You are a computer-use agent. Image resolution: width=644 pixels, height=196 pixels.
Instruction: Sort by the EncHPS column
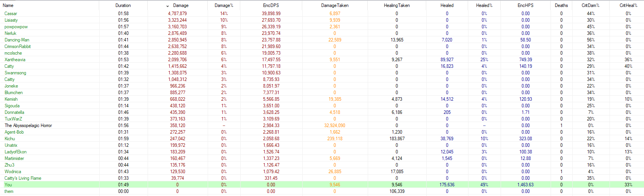[x=525, y=5]
